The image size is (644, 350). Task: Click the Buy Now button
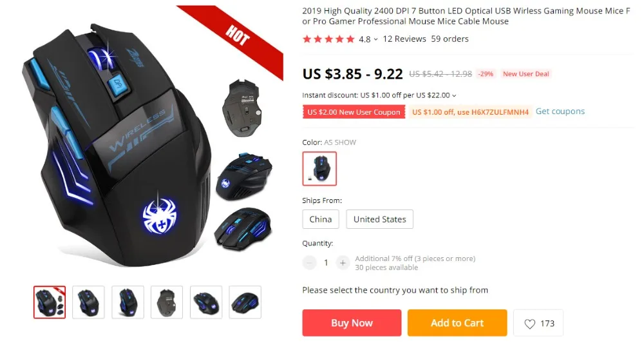click(x=352, y=323)
